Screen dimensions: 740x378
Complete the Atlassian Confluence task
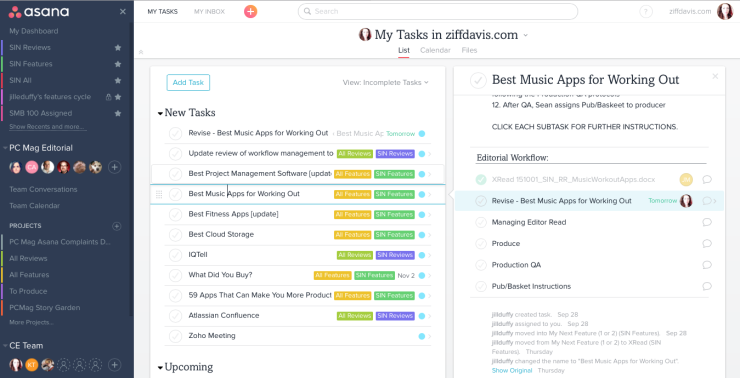click(x=176, y=316)
